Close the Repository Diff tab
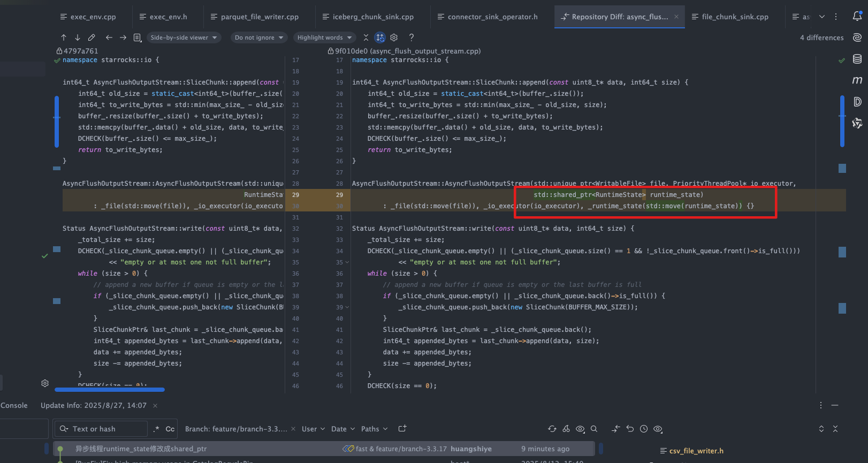This screenshot has width=868, height=463. (676, 17)
